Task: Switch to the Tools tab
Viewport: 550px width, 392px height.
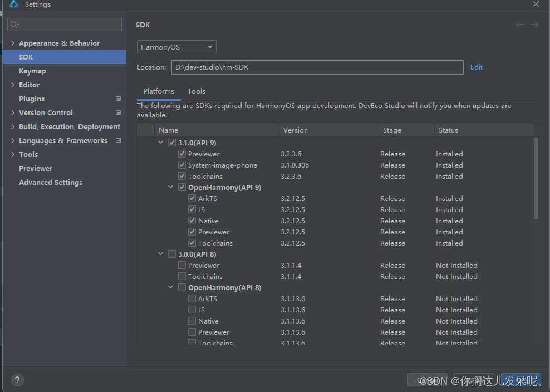Action: [x=197, y=91]
